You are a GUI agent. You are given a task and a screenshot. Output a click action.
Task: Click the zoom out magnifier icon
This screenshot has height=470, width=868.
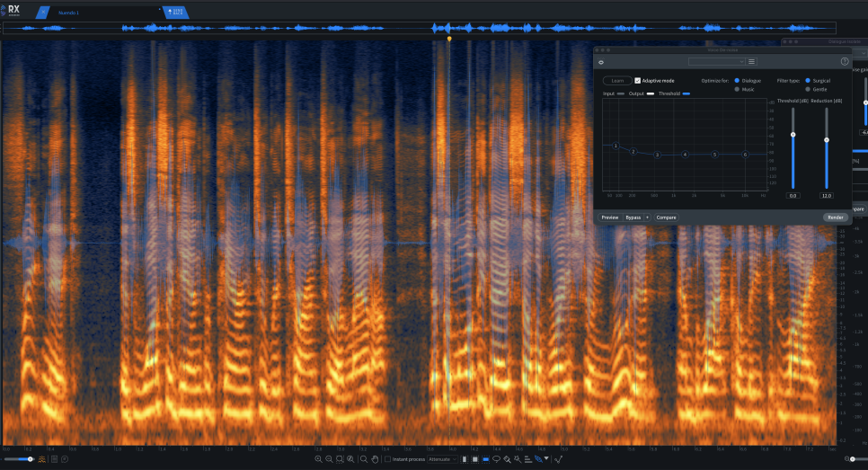[330, 459]
